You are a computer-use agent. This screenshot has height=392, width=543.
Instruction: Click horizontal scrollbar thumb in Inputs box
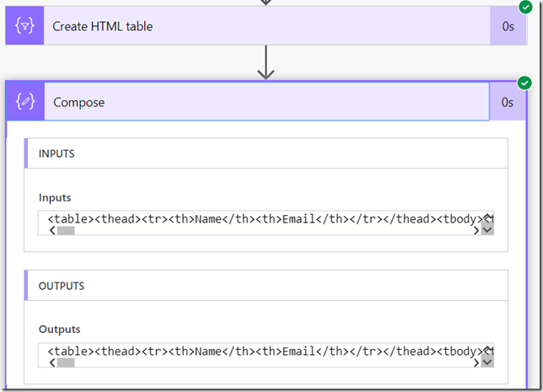[x=66, y=231]
